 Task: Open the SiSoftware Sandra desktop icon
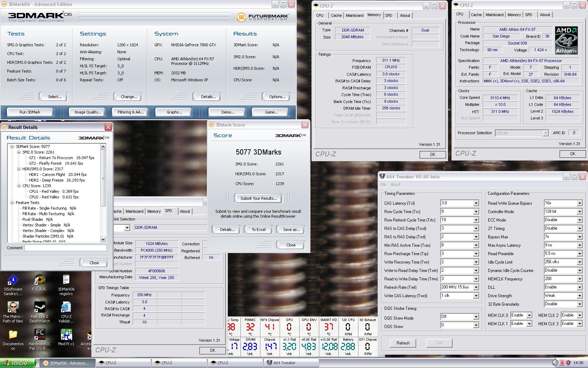click(13, 280)
